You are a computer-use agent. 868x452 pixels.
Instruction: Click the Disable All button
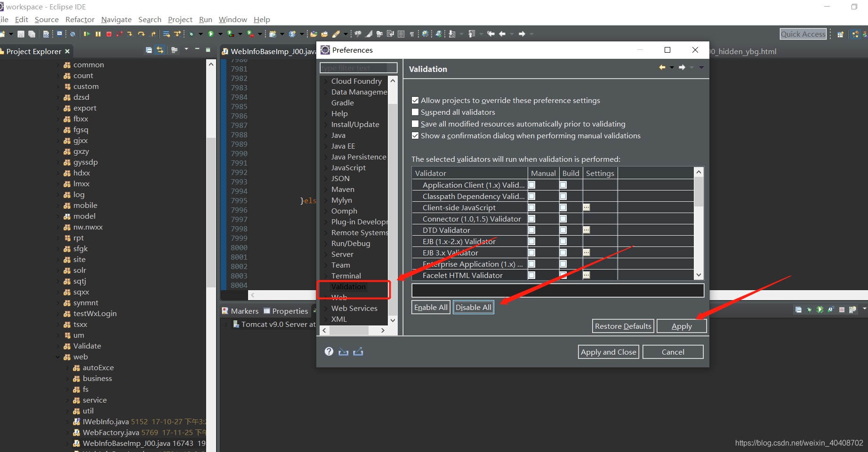(474, 307)
